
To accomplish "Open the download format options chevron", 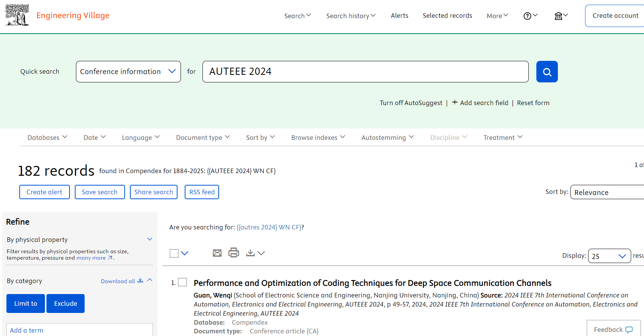I will point(261,253).
